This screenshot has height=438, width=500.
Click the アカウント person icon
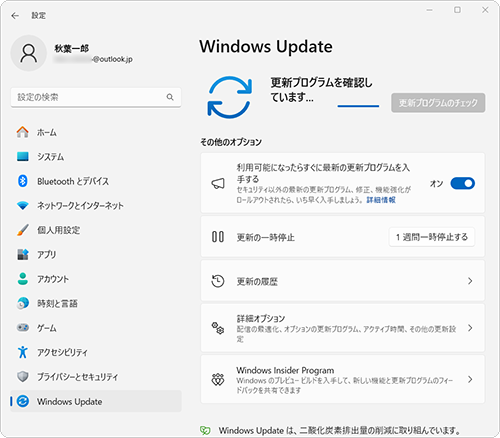(x=23, y=279)
